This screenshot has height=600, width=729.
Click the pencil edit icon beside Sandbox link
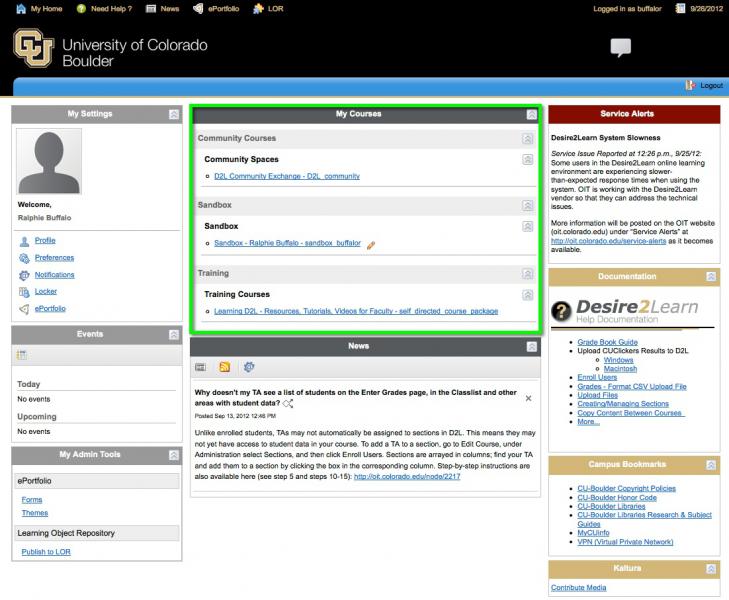(371, 245)
